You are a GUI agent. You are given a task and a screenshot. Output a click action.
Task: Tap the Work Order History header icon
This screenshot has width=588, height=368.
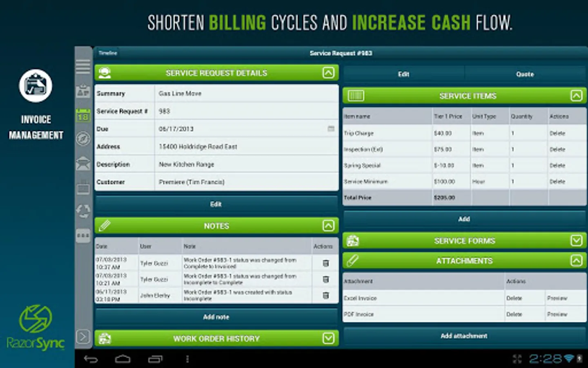click(x=105, y=338)
